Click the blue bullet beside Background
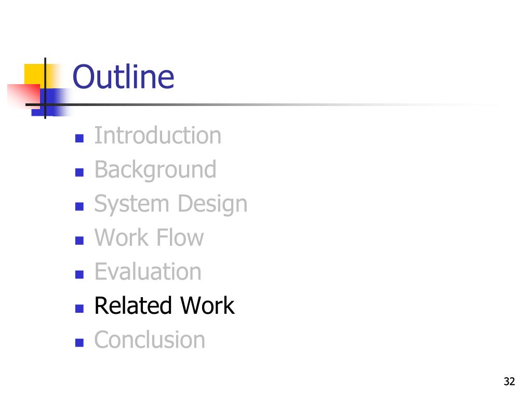Screen dimensions: 532x399 click(79, 172)
